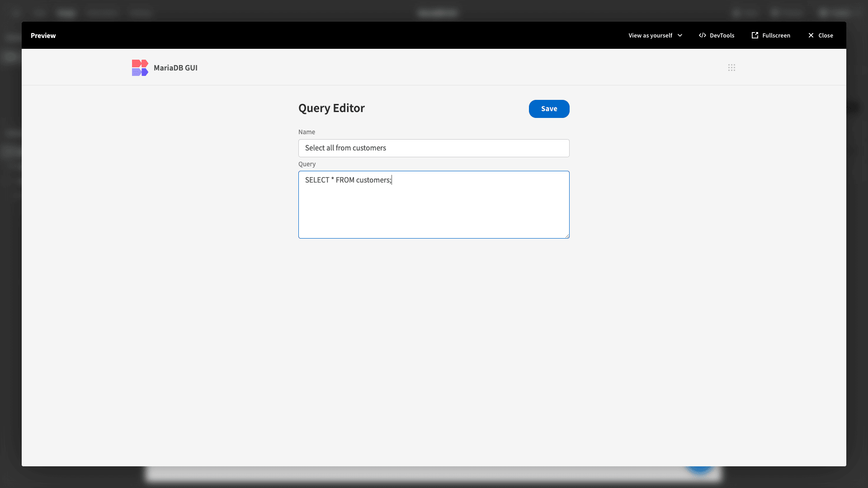Viewport: 868px width, 488px height.
Task: Expand the View as yourself dropdown
Action: coord(656,35)
